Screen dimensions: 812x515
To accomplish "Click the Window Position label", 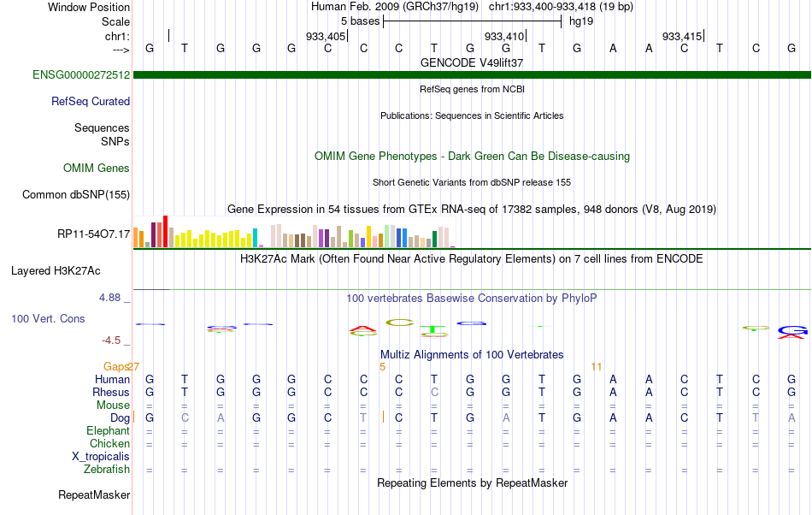I will 89,7.
